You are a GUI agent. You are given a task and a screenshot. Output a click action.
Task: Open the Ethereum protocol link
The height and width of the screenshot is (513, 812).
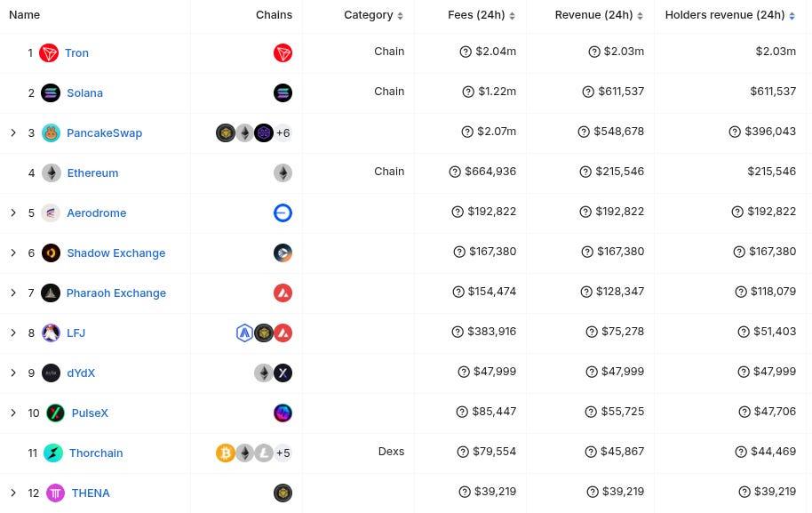point(92,173)
